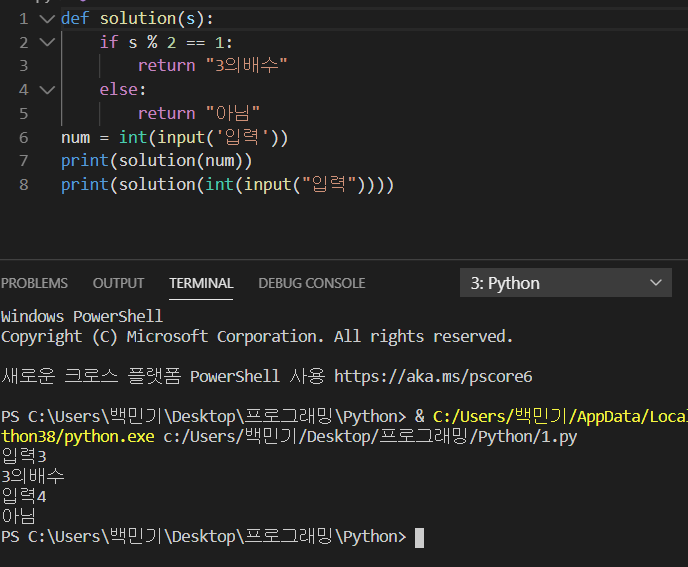Image resolution: width=688 pixels, height=567 pixels.
Task: Focus the terminal prompt cursor on the last line
Action: [419, 537]
